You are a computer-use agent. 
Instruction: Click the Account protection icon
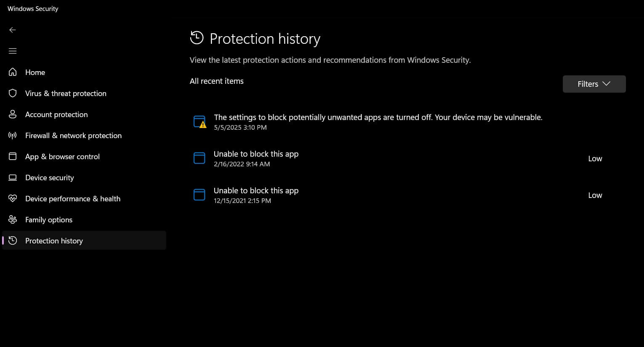click(x=13, y=114)
